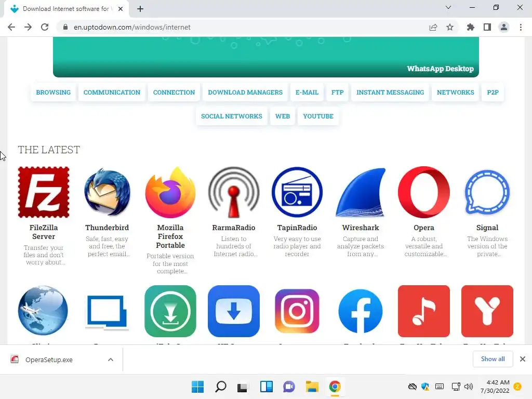Go forward in browser history
Screen dimensions: 532x399
pos(28,27)
